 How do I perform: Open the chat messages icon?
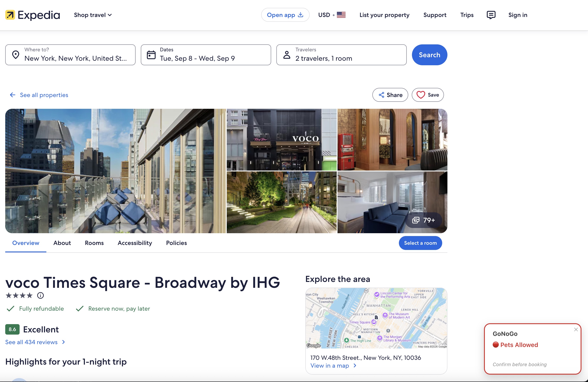point(491,15)
